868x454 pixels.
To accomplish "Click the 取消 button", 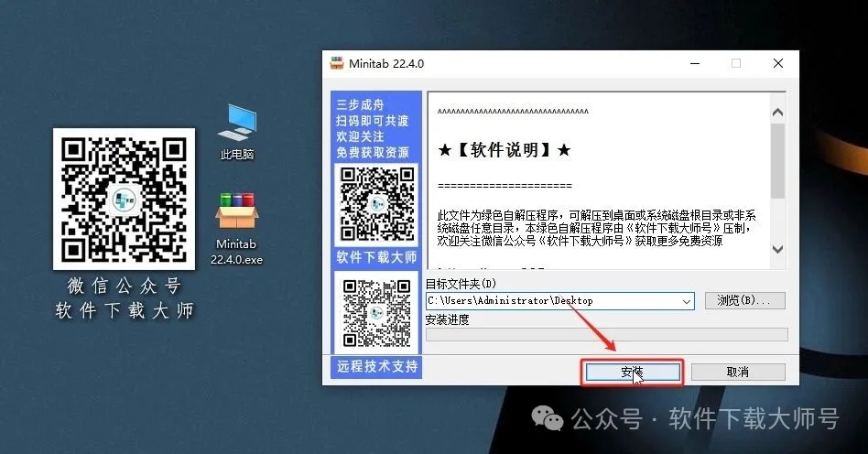I will coord(738,372).
